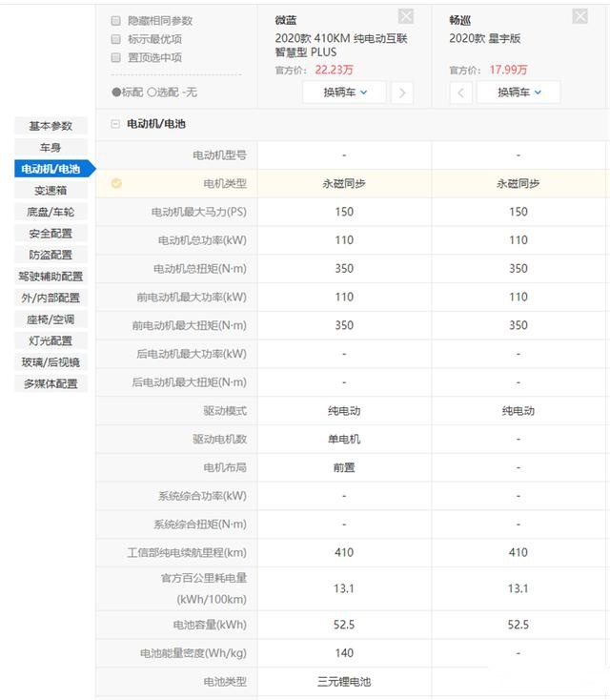
Task: Jump to 座椅/空调 section
Action: point(51,319)
